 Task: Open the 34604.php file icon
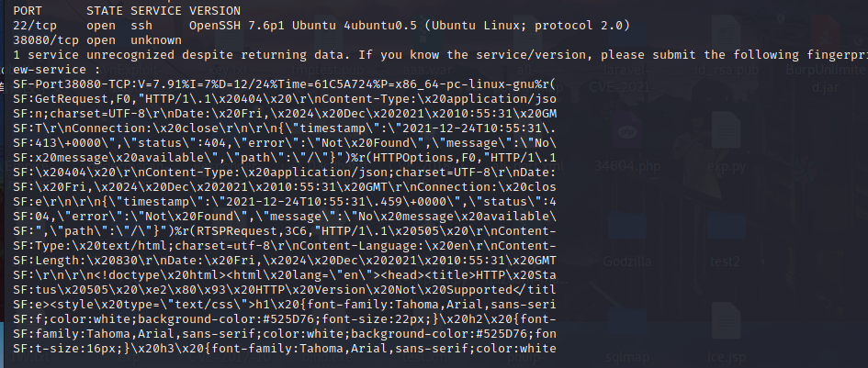tap(626, 133)
